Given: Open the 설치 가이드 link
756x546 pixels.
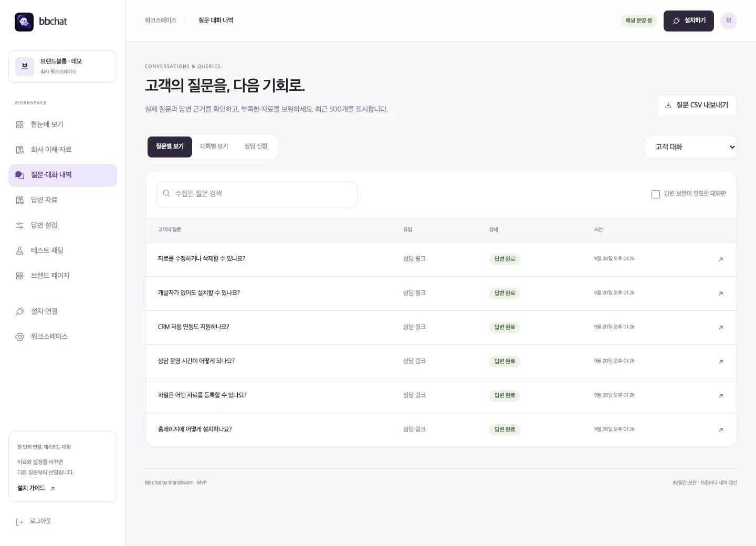Looking at the screenshot, I should coord(36,488).
